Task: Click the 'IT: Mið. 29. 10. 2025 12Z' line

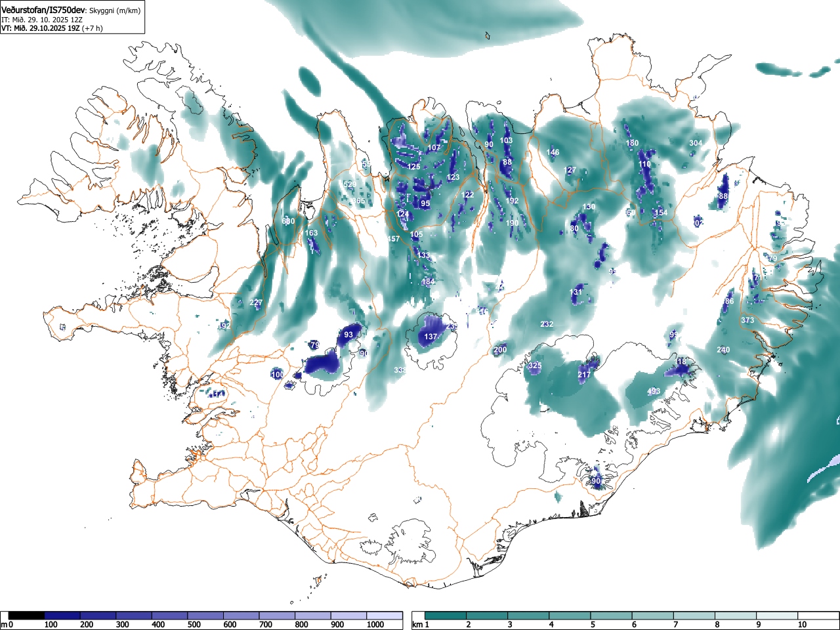Action: pyautogui.click(x=42, y=20)
